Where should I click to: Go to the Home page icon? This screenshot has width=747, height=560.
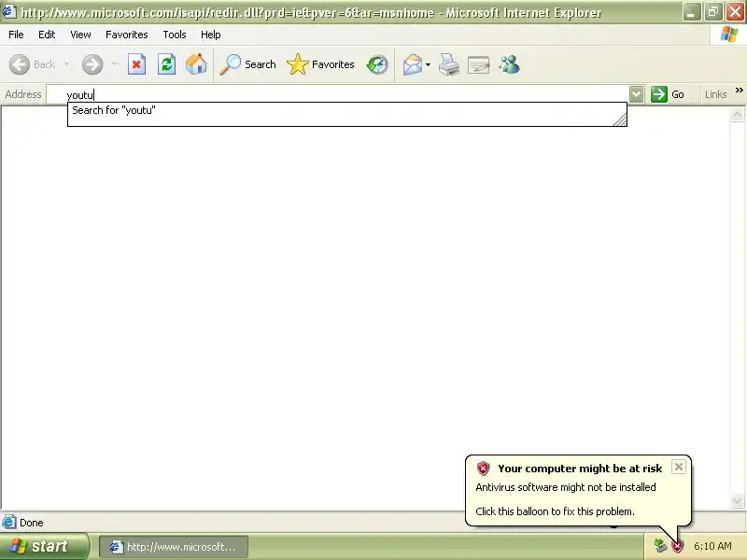click(x=196, y=64)
